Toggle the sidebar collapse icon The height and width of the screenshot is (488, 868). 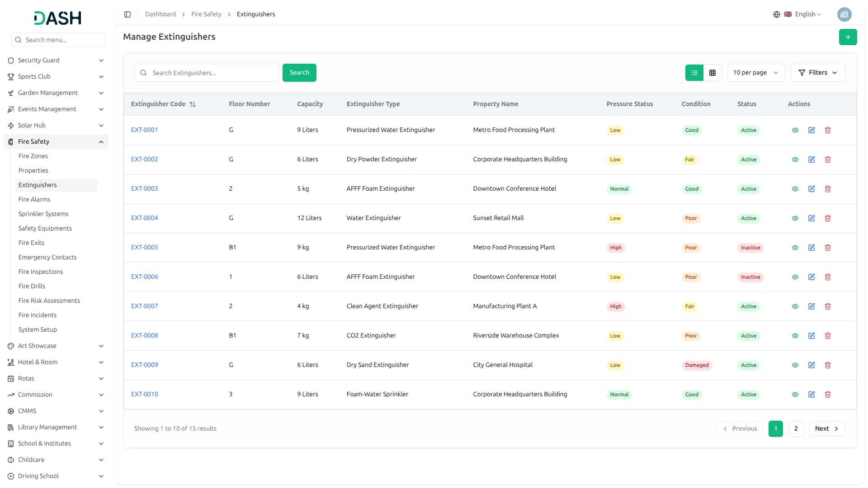[127, 14]
